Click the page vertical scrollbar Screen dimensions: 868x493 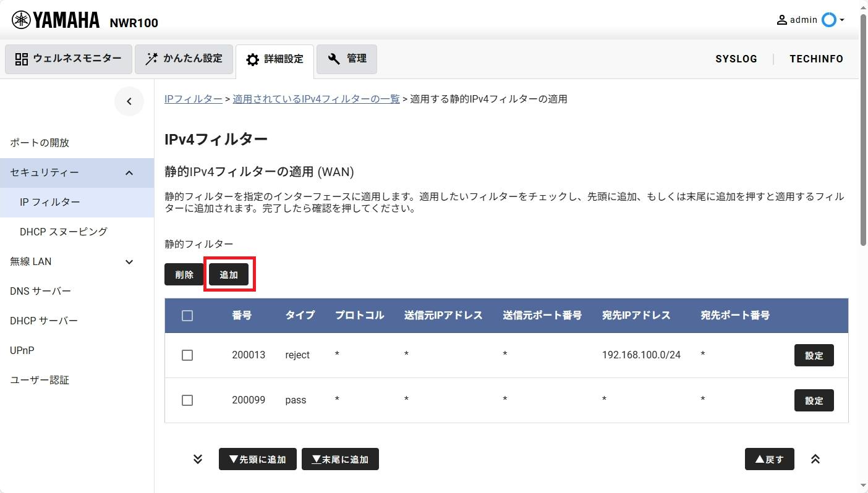click(x=863, y=154)
